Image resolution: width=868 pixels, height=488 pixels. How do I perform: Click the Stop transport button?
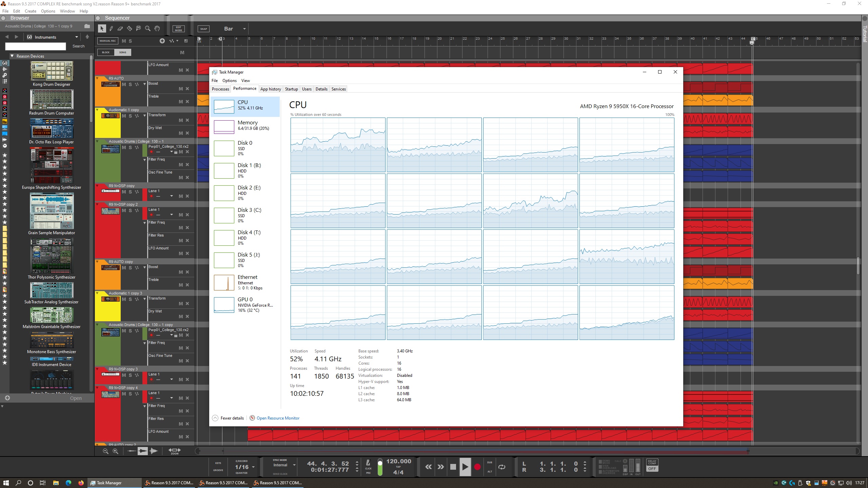click(453, 467)
